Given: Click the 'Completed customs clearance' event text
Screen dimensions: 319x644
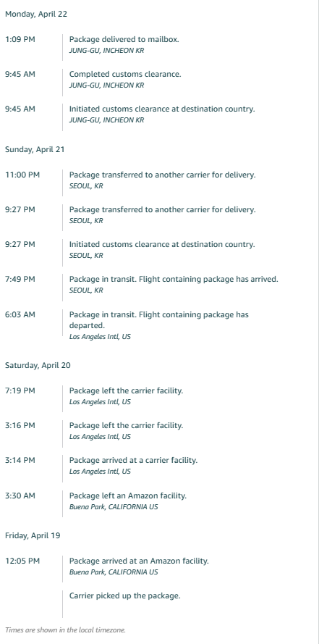Looking at the screenshot, I should (x=125, y=75).
